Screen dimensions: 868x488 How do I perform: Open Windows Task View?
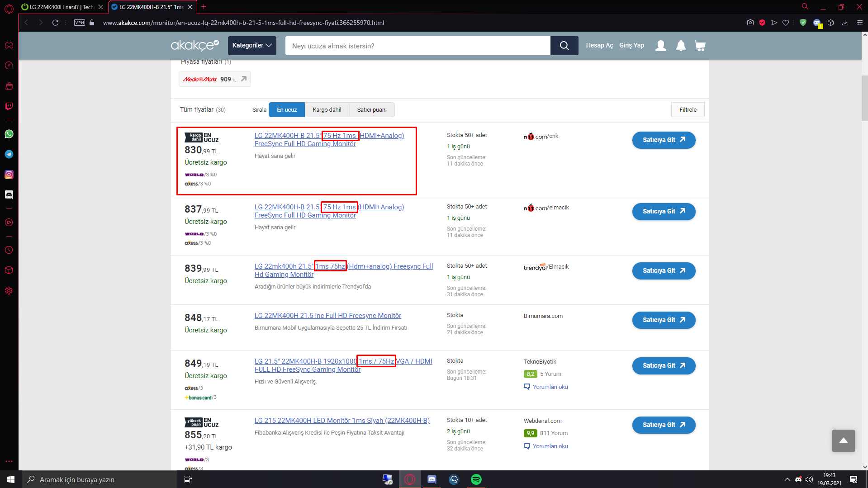188,479
